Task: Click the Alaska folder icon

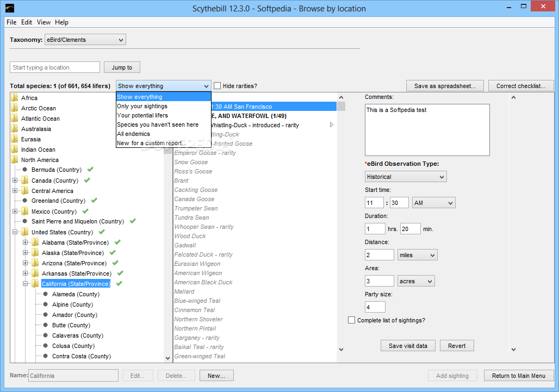Action: pyautogui.click(x=35, y=253)
